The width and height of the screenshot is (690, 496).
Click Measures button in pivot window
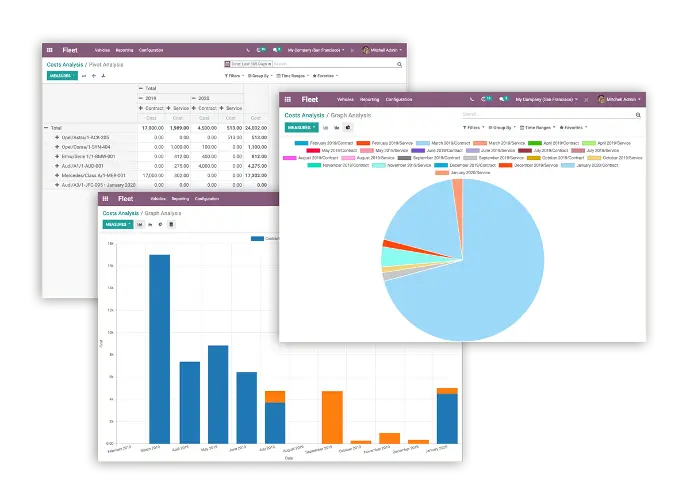click(61, 75)
